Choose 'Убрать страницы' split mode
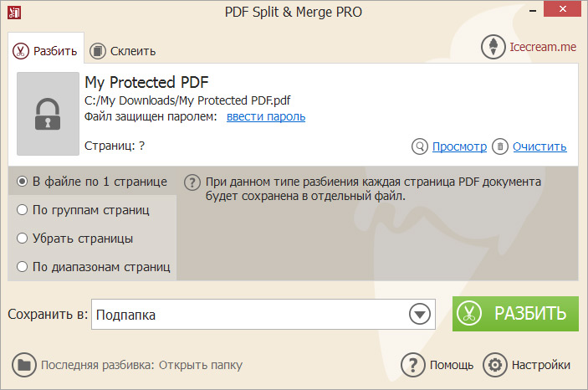Screen dimensions: 588x390 click(x=75, y=239)
